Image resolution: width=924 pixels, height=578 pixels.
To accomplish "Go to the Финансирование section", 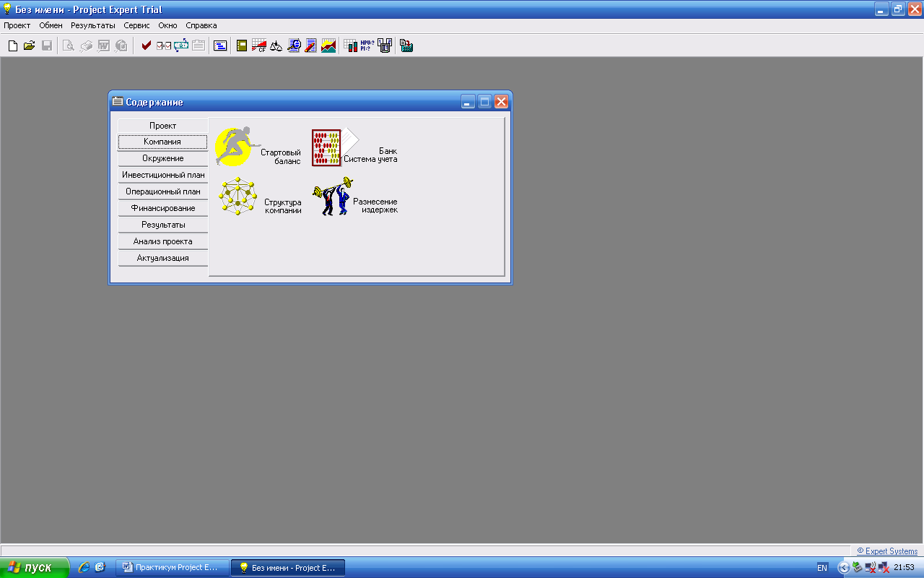I will (162, 208).
